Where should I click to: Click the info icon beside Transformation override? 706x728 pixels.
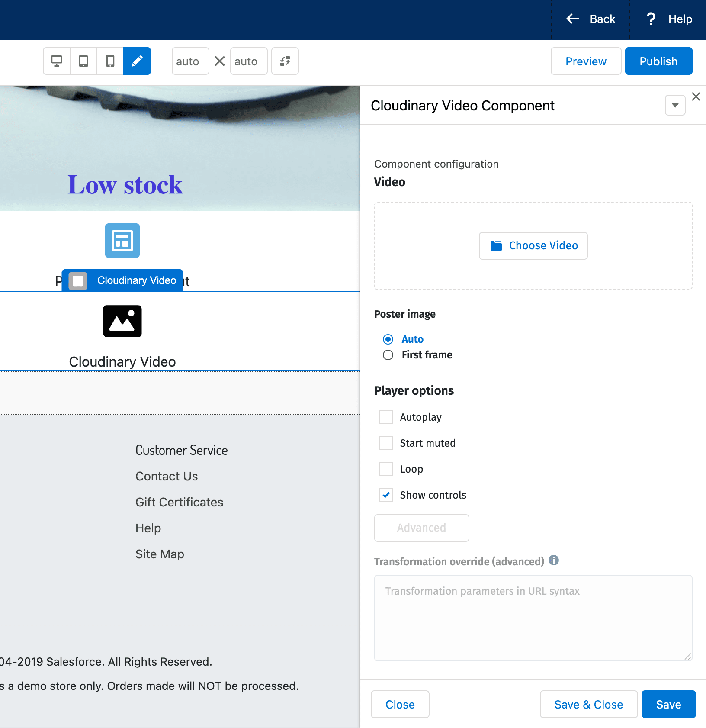click(x=554, y=560)
